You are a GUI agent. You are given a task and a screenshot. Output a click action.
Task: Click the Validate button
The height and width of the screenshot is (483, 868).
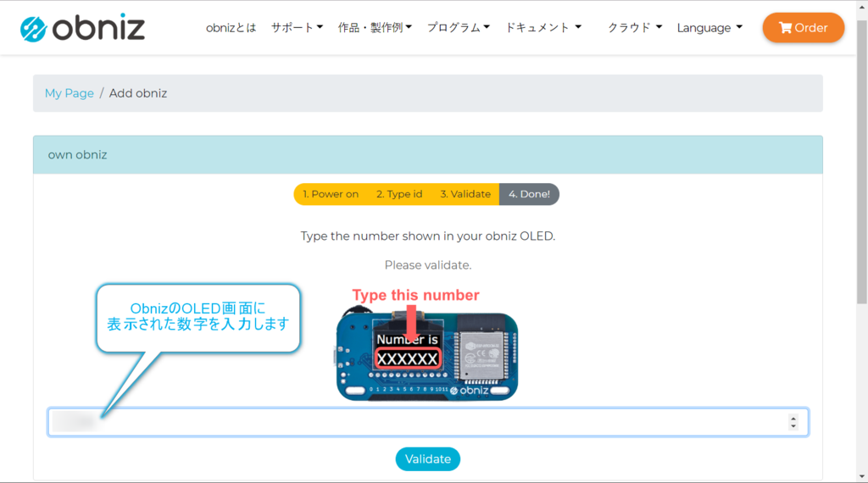(x=427, y=459)
